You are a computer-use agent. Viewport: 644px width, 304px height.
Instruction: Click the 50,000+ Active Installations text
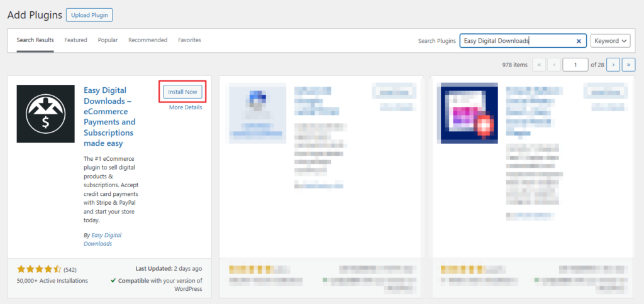point(52,281)
